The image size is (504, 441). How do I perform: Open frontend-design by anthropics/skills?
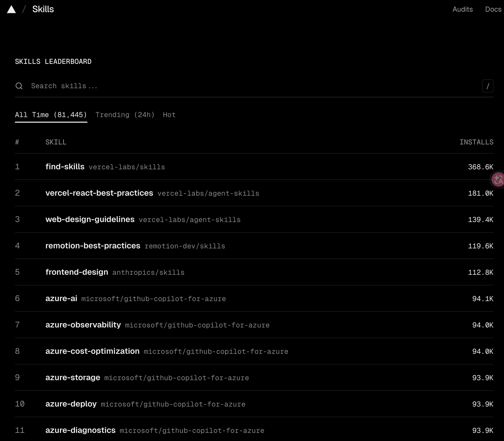tap(77, 272)
